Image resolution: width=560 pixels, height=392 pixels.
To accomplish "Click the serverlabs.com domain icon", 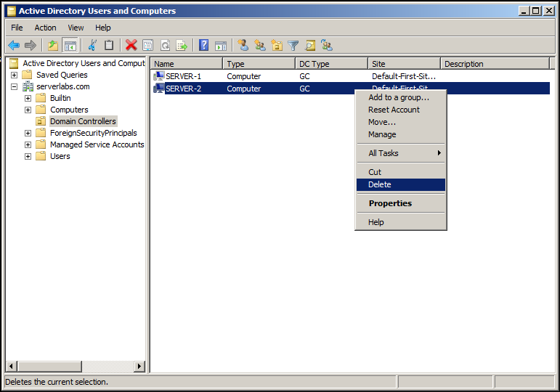I will [x=28, y=86].
